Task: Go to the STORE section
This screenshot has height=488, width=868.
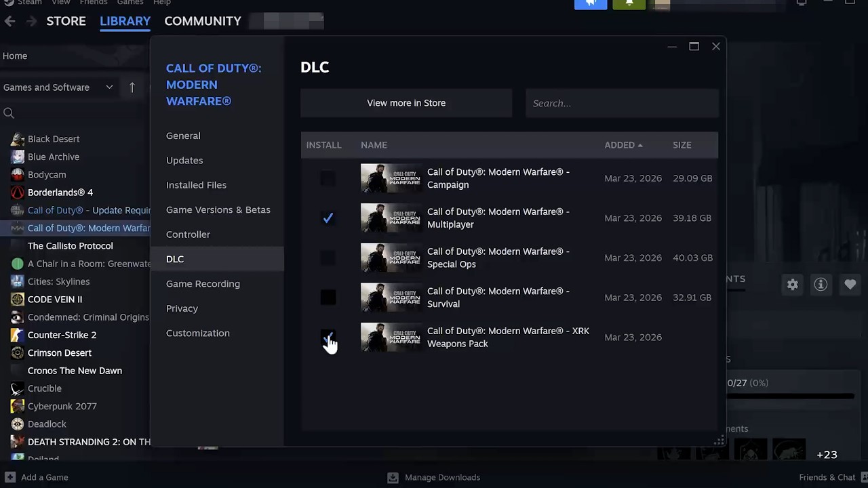Action: (66, 21)
